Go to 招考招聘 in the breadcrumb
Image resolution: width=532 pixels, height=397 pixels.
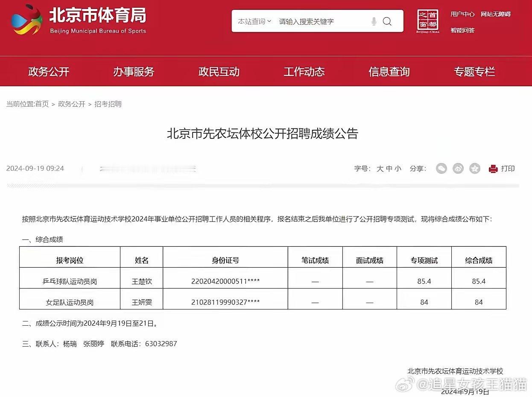point(108,104)
